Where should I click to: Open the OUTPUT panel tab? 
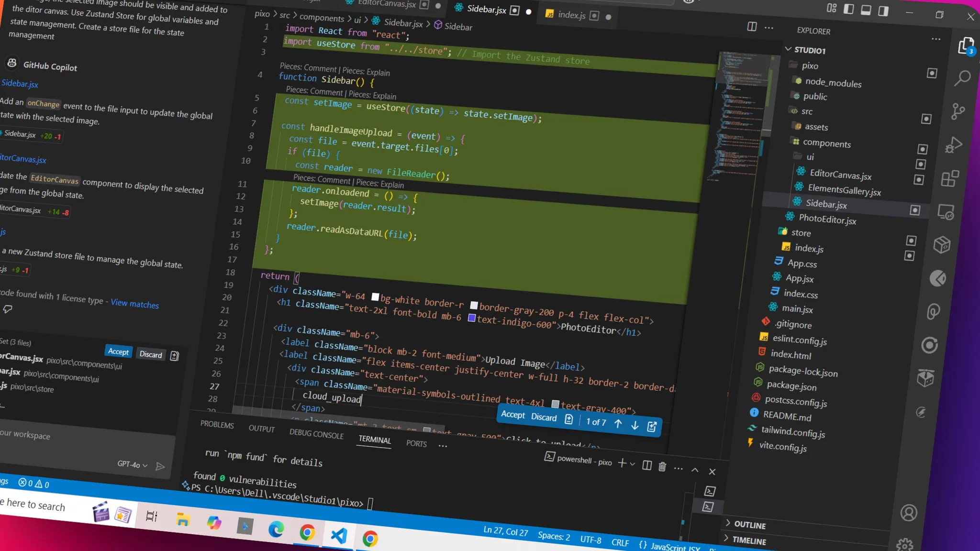point(261,429)
